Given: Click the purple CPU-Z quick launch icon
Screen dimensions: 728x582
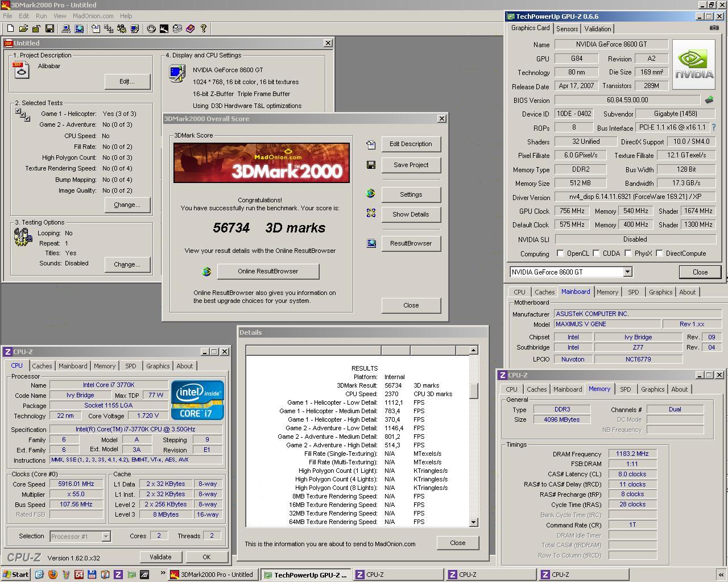Looking at the screenshot, I should (x=118, y=575).
